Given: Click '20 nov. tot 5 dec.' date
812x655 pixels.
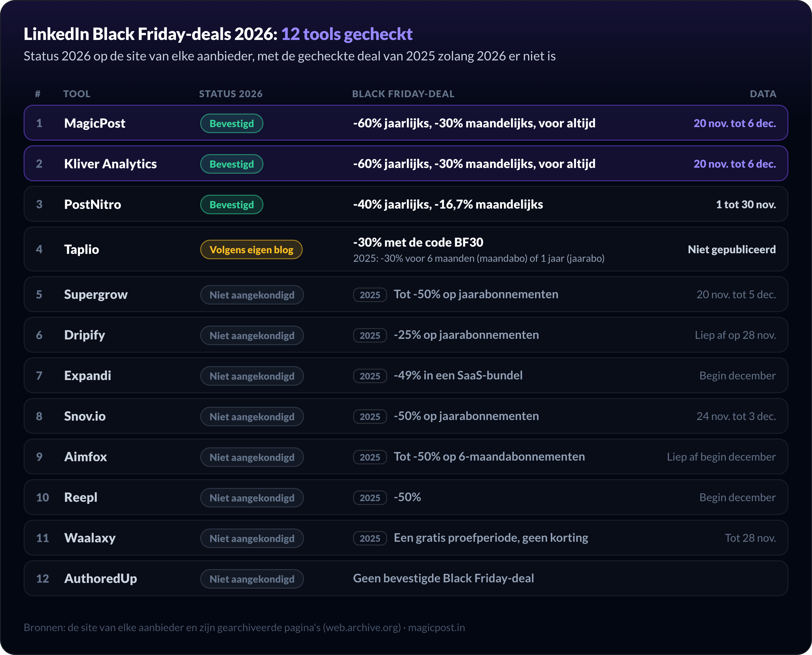Looking at the screenshot, I should [x=736, y=294].
